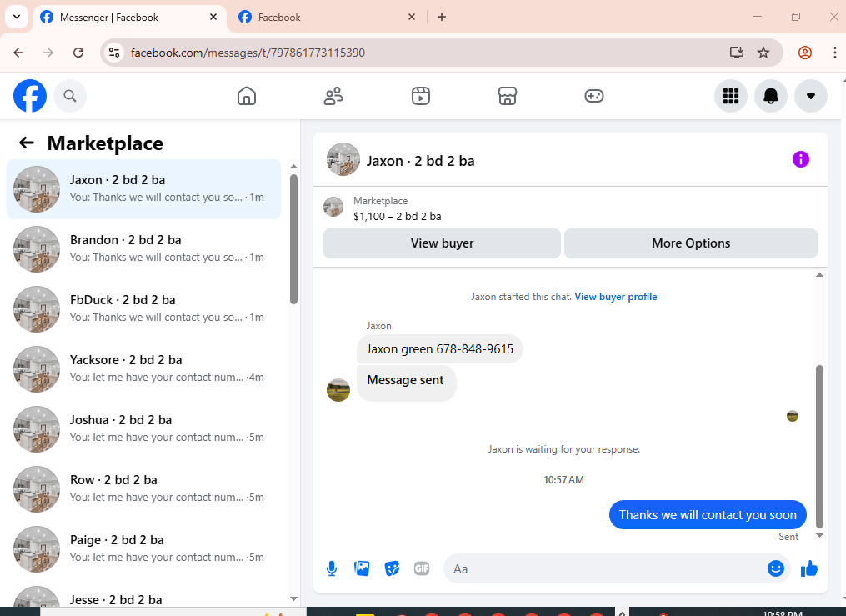The image size is (846, 616).
Task: Open Yacksore 2 bd 2 ba conversation
Action: (x=143, y=369)
